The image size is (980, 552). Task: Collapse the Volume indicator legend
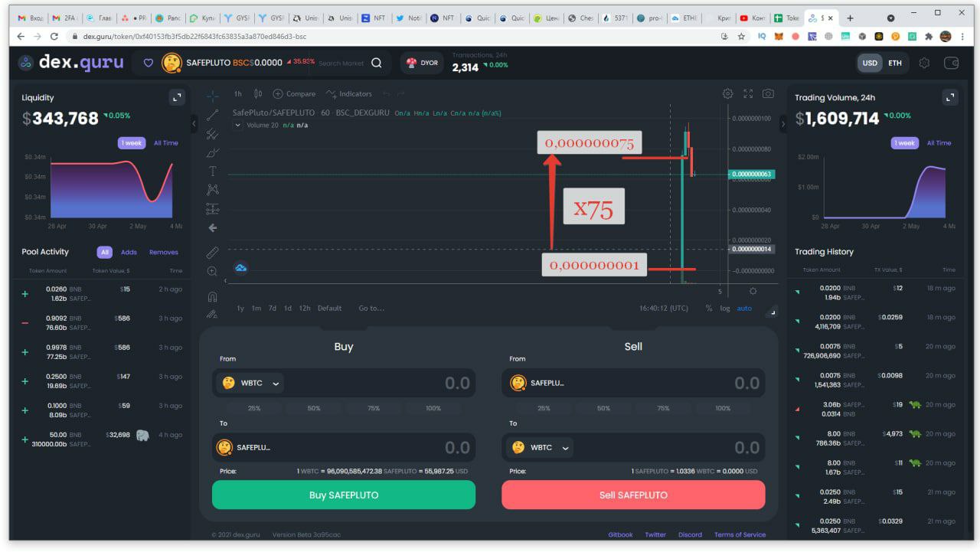click(x=237, y=125)
